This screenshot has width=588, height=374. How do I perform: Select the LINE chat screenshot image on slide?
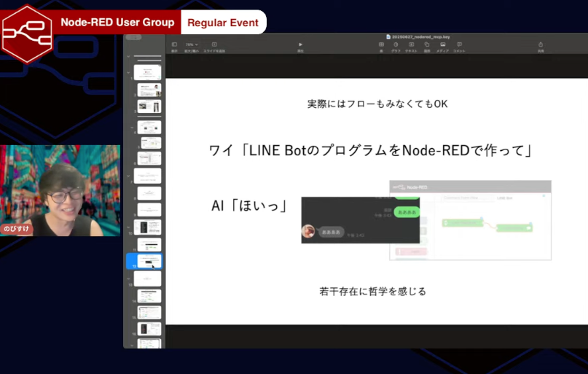(361, 220)
